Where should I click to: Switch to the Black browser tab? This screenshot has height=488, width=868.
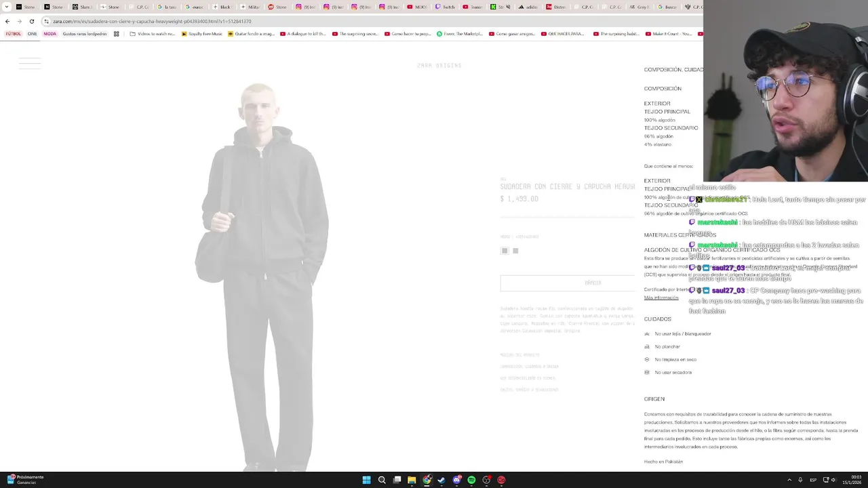pyautogui.click(x=222, y=7)
